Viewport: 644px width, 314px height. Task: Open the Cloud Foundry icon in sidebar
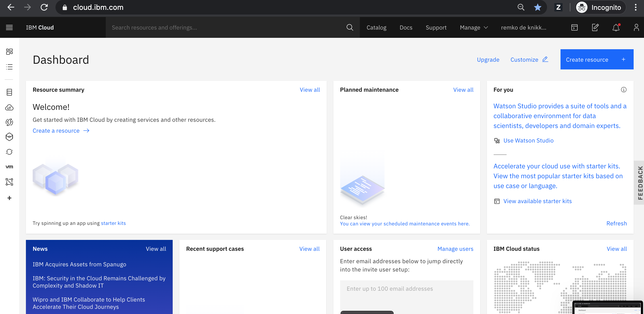9,108
